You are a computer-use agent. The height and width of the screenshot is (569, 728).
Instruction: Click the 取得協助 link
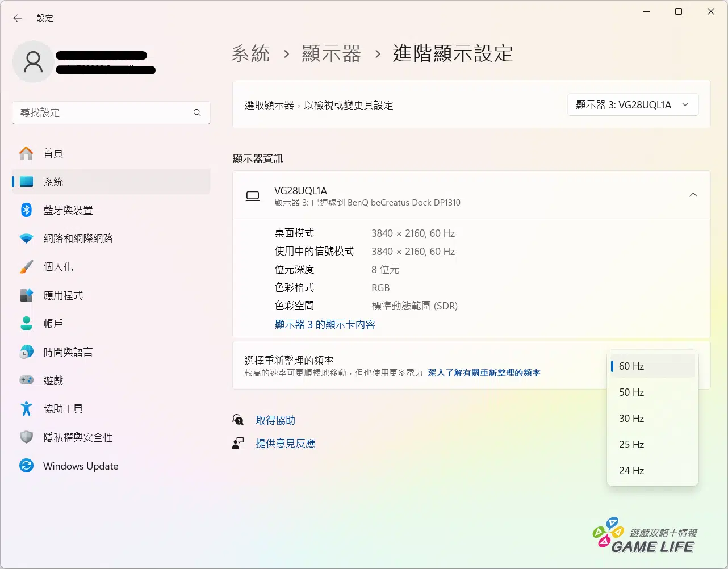tap(275, 420)
